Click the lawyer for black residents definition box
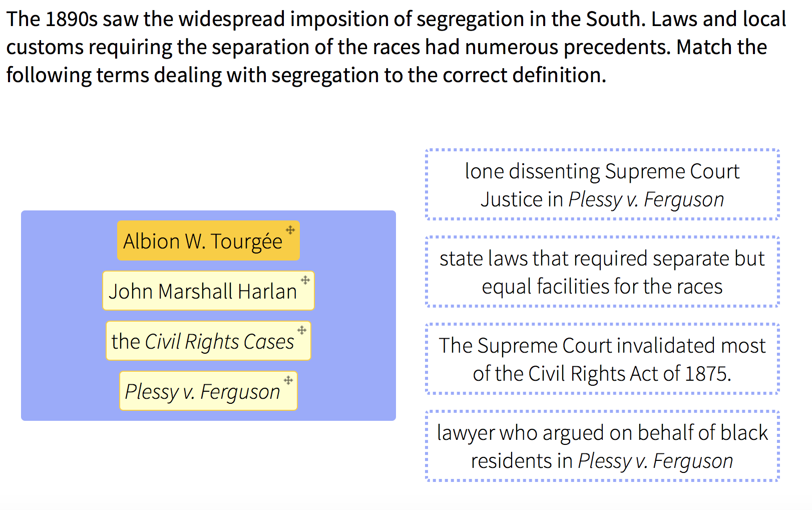812x510 pixels. [x=602, y=446]
